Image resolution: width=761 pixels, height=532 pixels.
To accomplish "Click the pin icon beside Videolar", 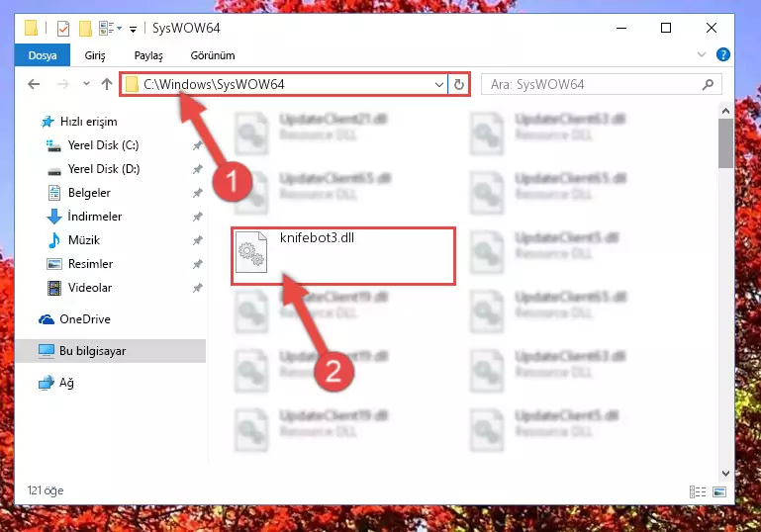I will pyautogui.click(x=197, y=288).
